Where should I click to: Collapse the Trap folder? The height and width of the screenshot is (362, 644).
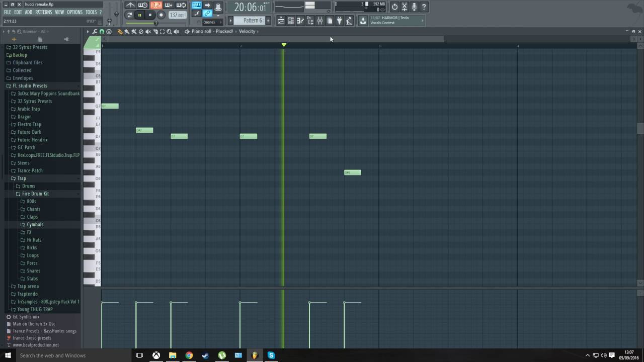coord(22,178)
